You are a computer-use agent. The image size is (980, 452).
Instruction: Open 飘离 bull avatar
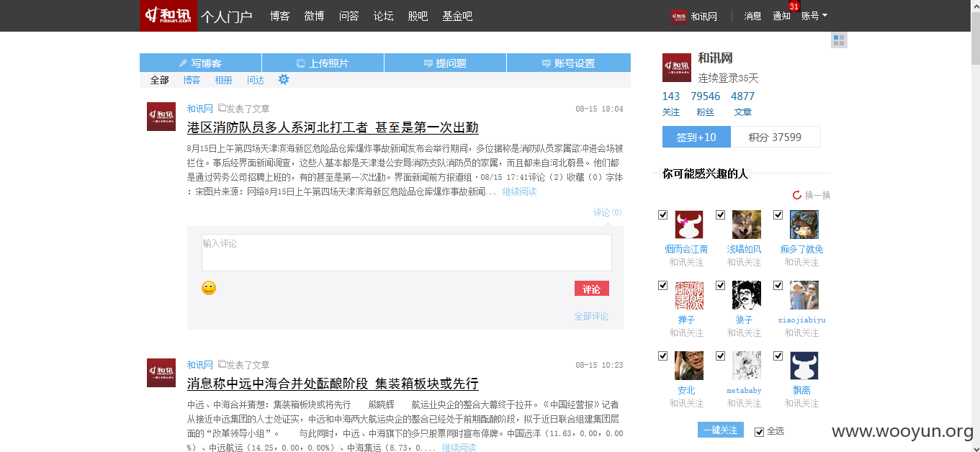(x=804, y=366)
